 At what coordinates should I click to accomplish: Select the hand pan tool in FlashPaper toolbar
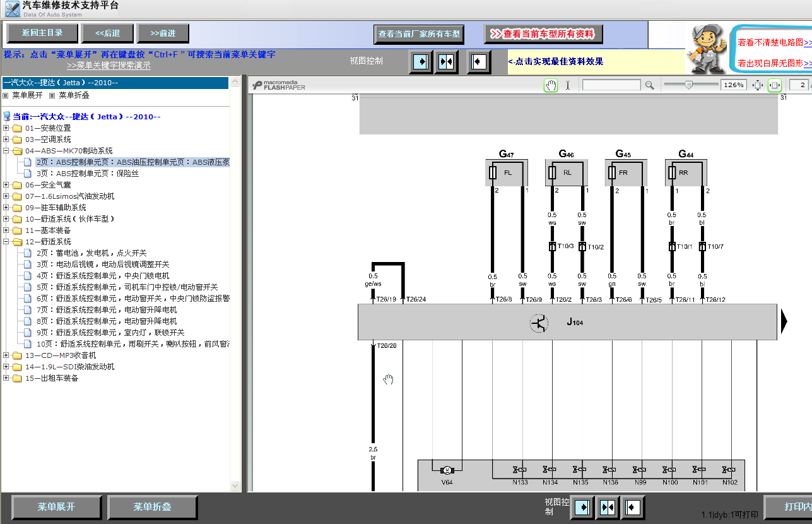[551, 85]
